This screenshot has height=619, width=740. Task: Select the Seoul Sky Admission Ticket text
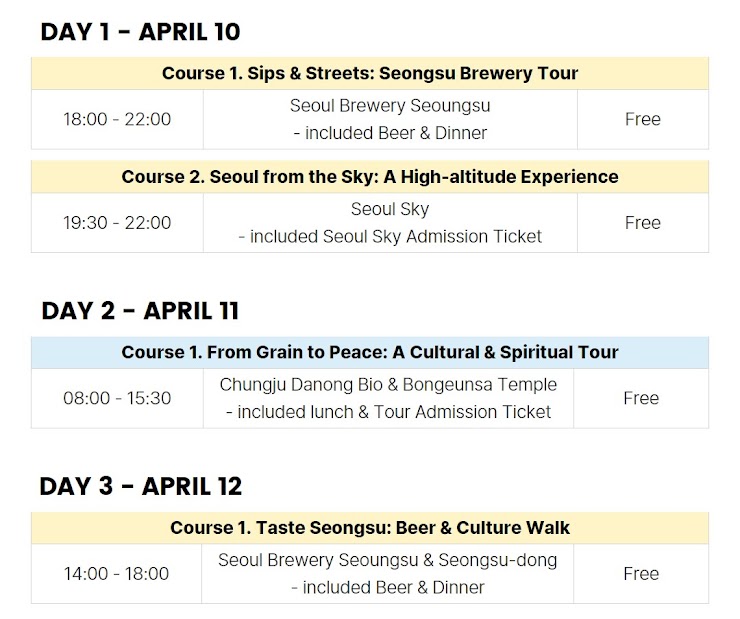click(x=390, y=236)
